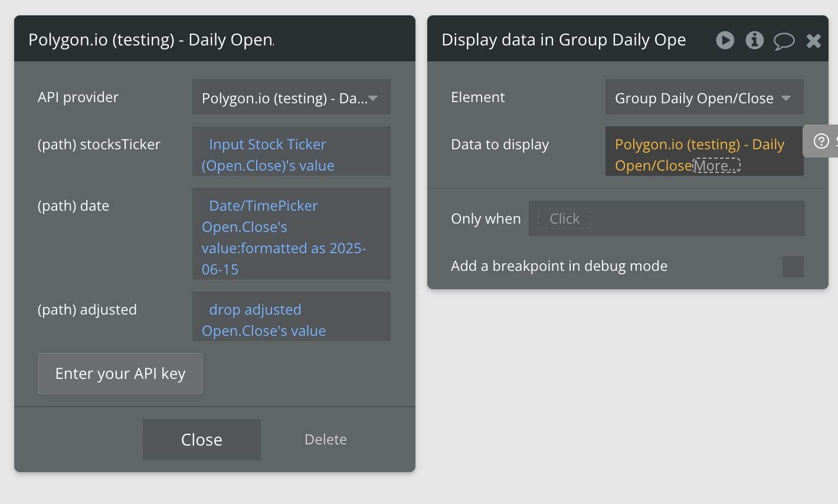Click the Delete link
This screenshot has height=504, width=838.
pyautogui.click(x=325, y=440)
